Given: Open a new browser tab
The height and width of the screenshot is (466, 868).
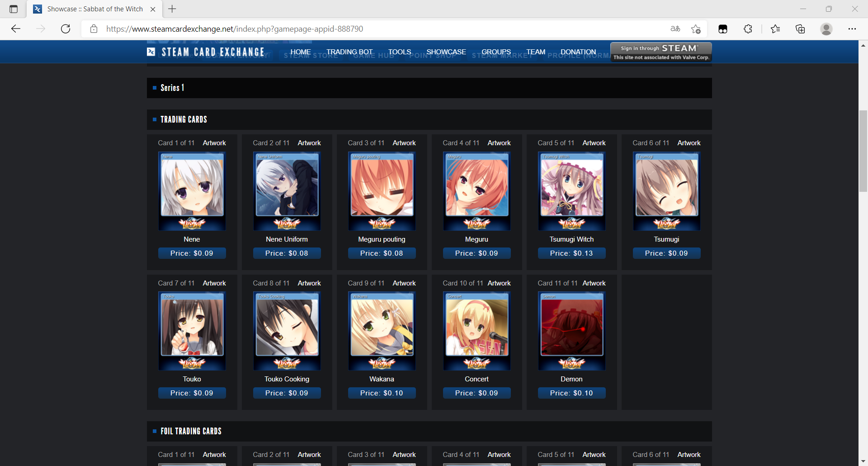Looking at the screenshot, I should coord(172,9).
